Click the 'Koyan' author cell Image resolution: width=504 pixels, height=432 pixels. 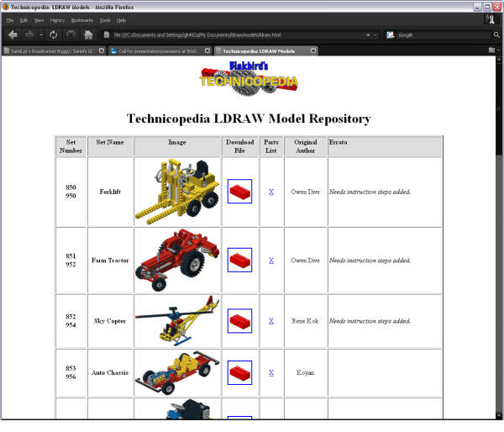[306, 372]
